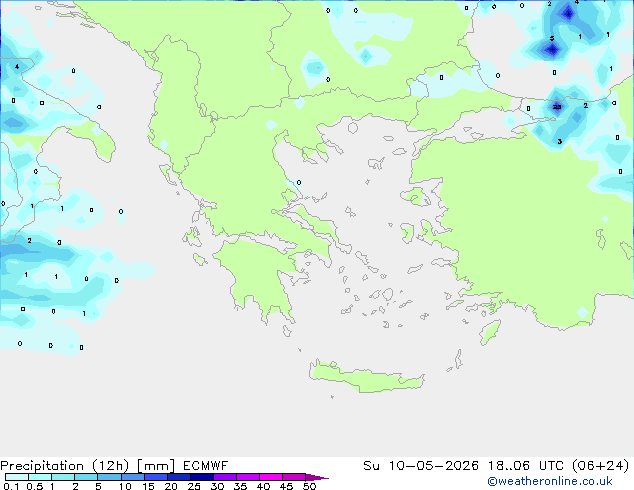Click the "(12h)" interval label
The height and width of the screenshot is (490, 634).
point(110,466)
